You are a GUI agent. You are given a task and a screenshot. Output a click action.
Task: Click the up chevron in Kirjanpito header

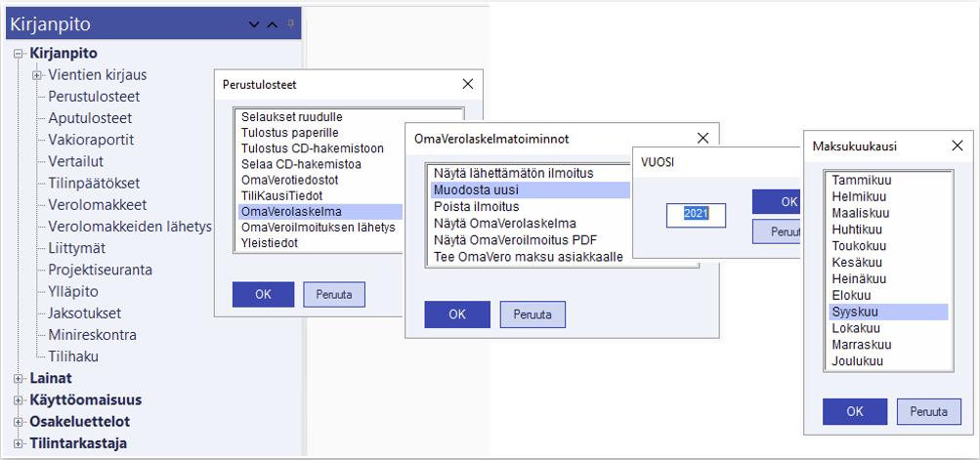click(x=273, y=24)
